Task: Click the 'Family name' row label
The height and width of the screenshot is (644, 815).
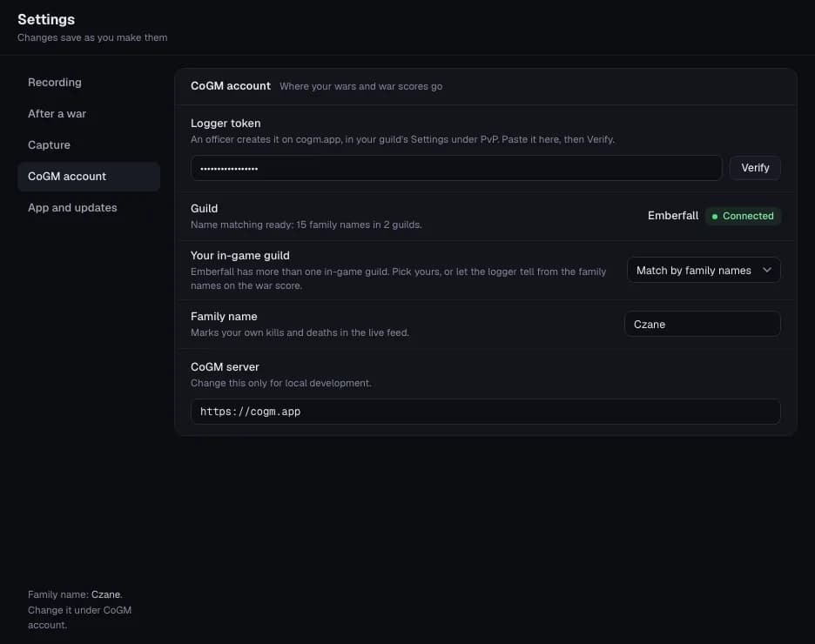Action: click(224, 316)
